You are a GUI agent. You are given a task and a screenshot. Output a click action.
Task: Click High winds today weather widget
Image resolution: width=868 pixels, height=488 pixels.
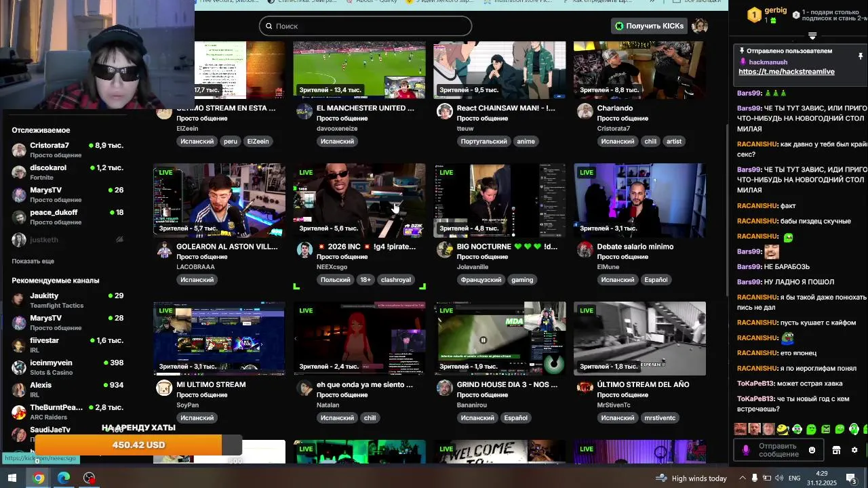[x=692, y=478]
